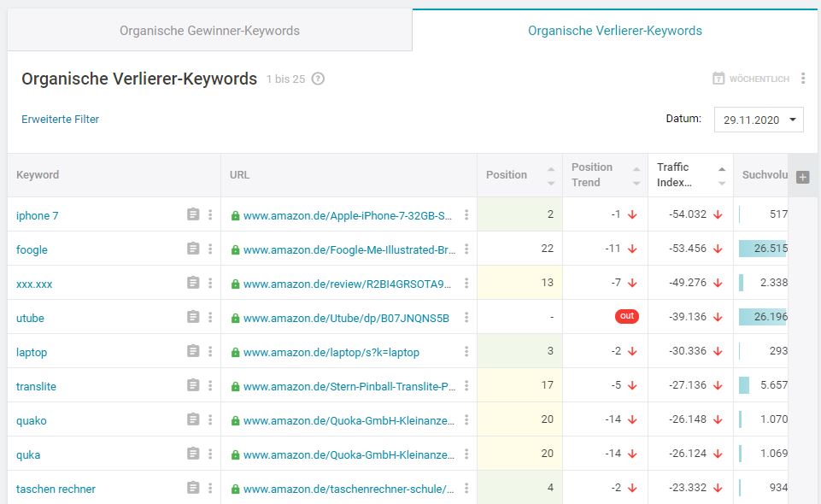Clipboard icon in foogle row
Image resolution: width=821 pixels, height=504 pixels.
[193, 248]
